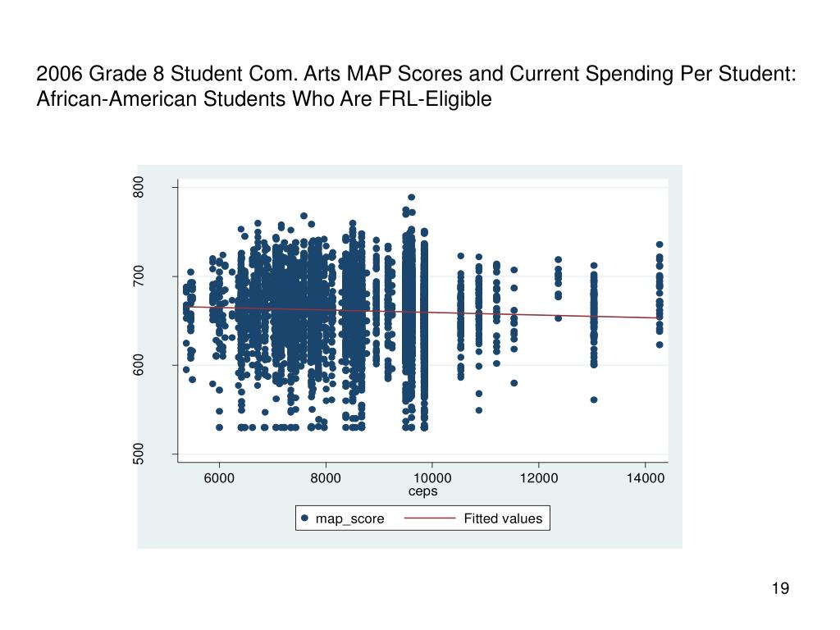Click the 'ceps' x-axis label
The height and width of the screenshot is (630, 840).
(422, 491)
